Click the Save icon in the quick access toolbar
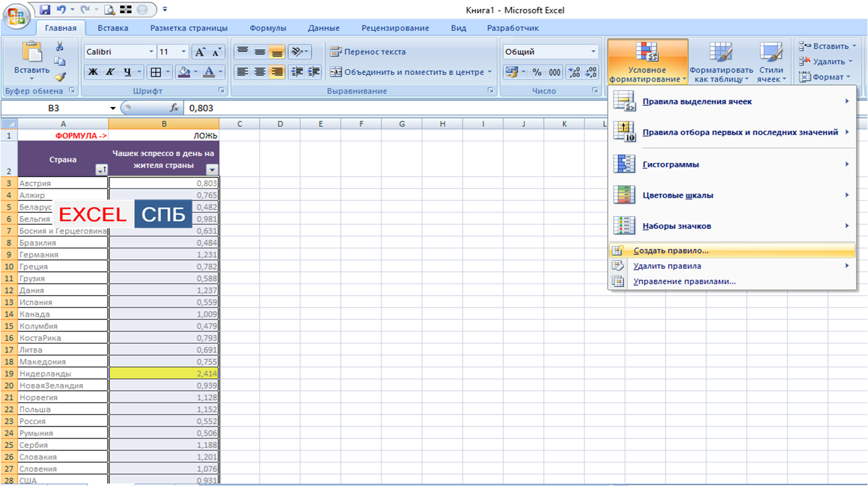The height and width of the screenshot is (486, 868). [45, 10]
